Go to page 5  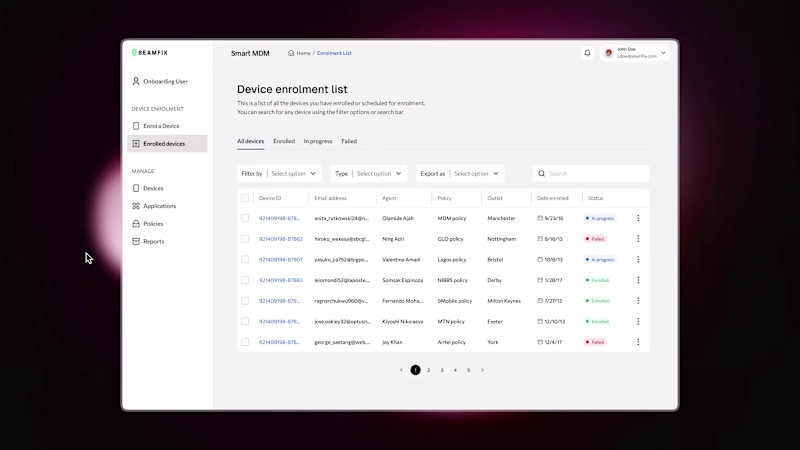468,370
